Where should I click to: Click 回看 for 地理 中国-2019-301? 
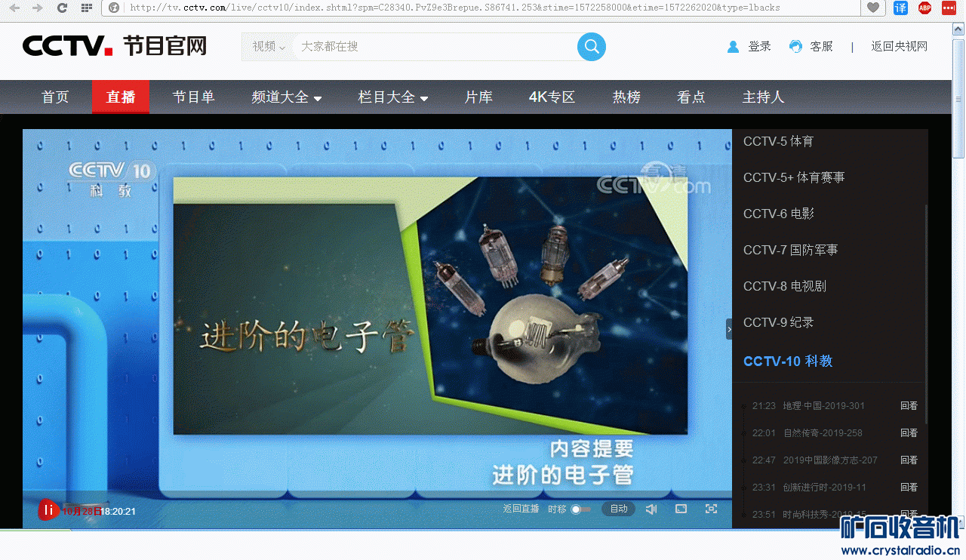pos(909,406)
